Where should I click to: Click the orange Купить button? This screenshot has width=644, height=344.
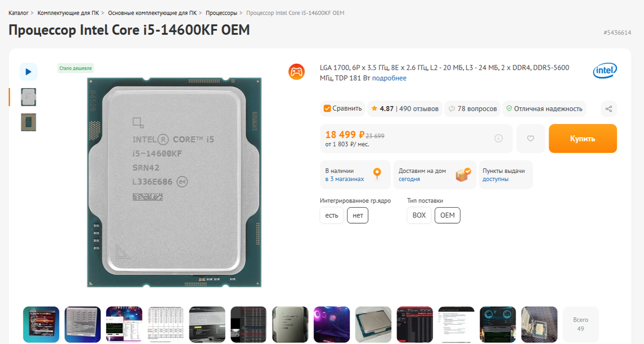583,138
